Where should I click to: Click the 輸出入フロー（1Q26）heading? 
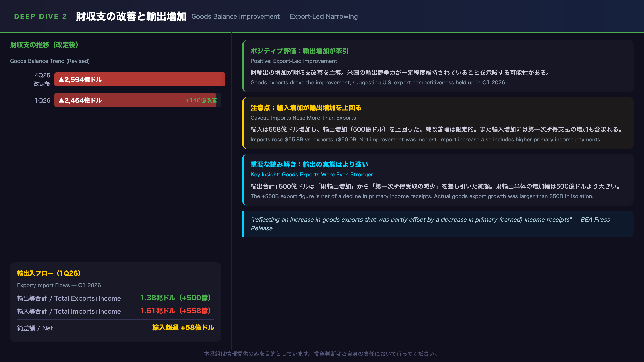pos(49,273)
